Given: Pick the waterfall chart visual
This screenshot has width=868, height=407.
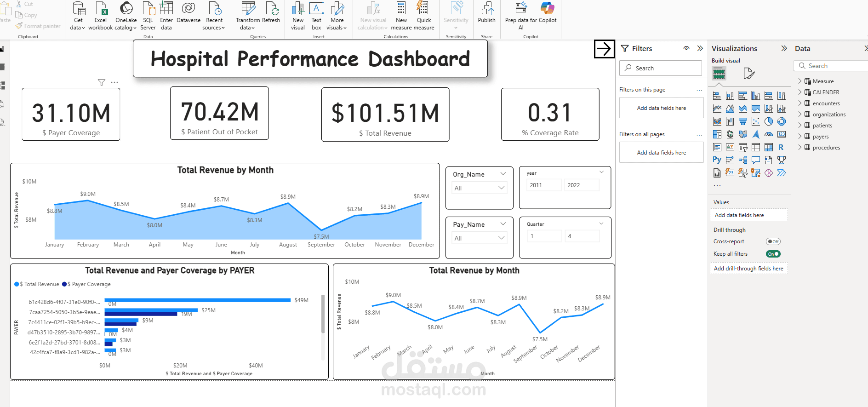Looking at the screenshot, I should click(x=730, y=121).
